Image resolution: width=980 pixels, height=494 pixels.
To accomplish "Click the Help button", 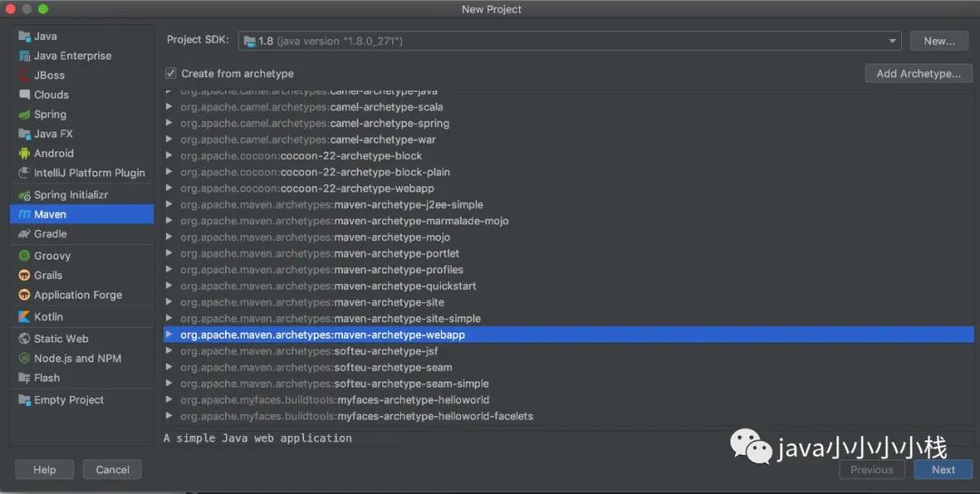I will click(44, 469).
